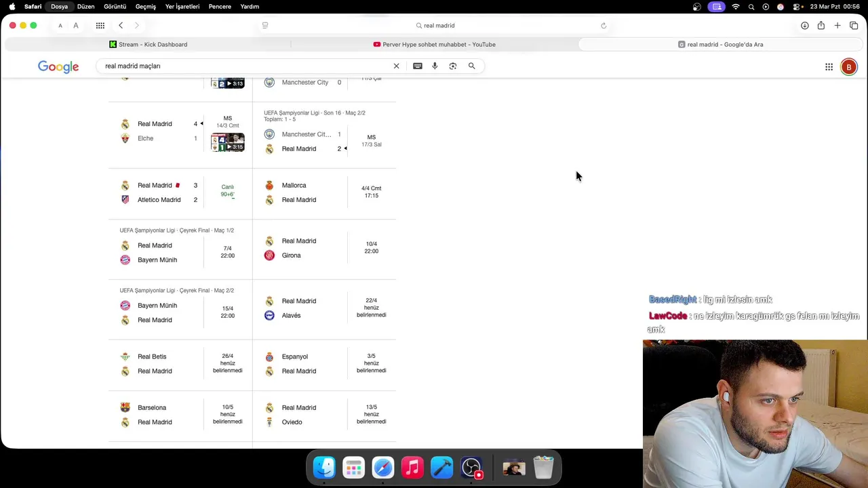The height and width of the screenshot is (488, 868).
Task: Click the Google logo
Action: (58, 66)
